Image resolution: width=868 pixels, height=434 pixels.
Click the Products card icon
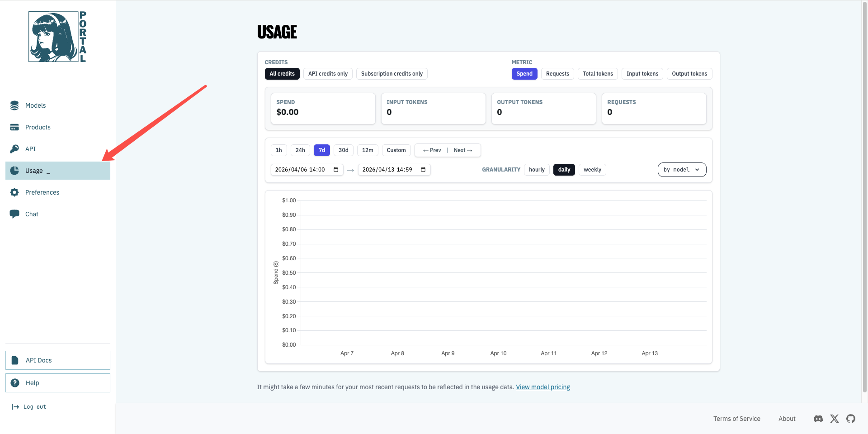[x=14, y=127]
